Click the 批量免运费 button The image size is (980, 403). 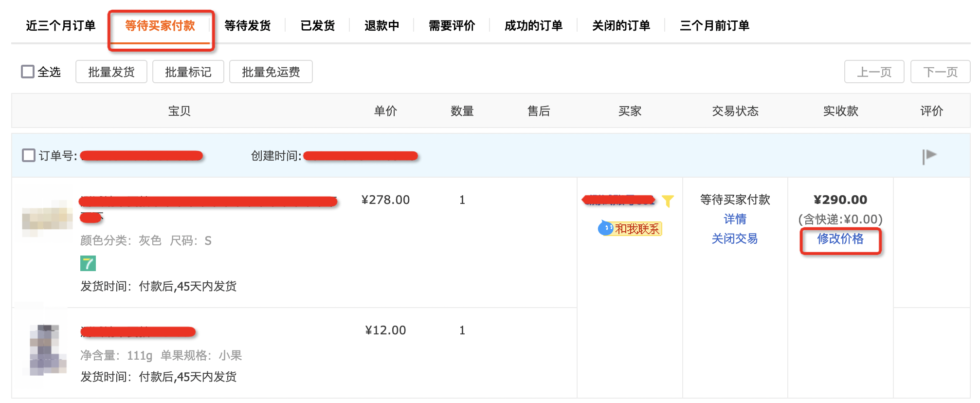(x=271, y=72)
